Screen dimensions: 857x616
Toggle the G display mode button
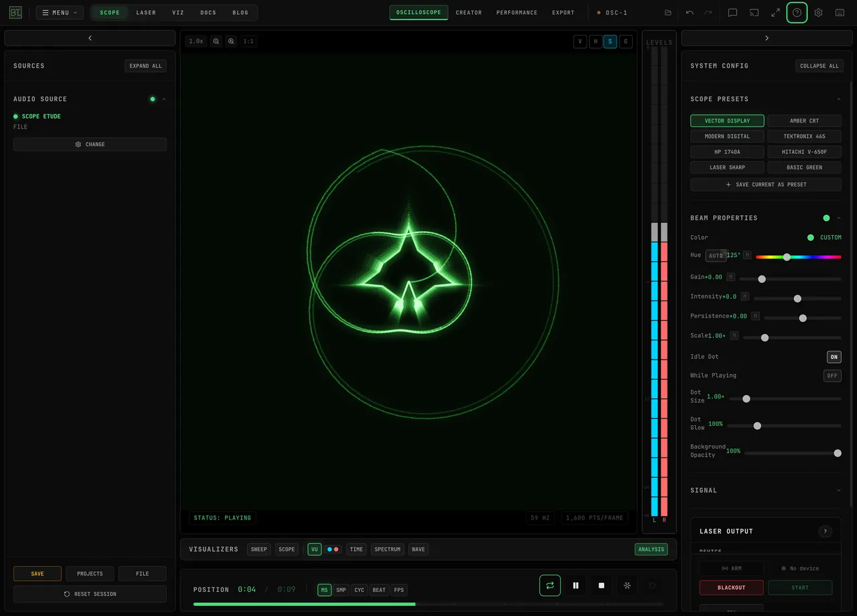click(626, 42)
